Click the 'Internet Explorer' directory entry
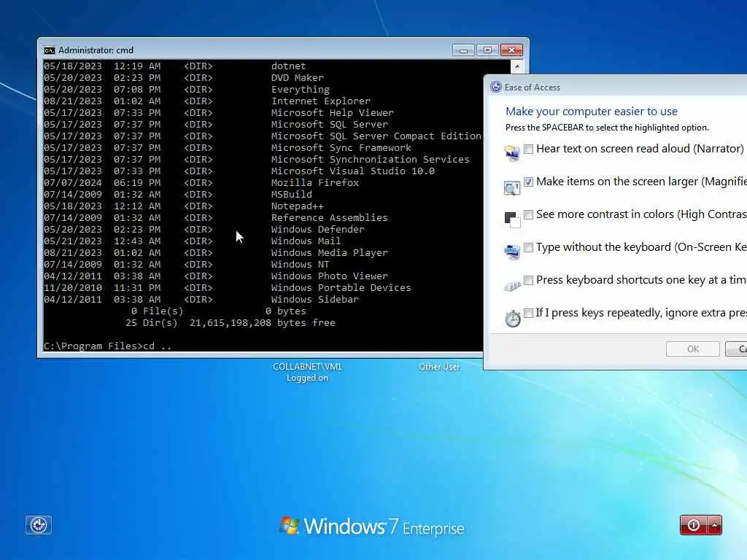Image resolution: width=747 pixels, height=560 pixels. click(x=321, y=101)
